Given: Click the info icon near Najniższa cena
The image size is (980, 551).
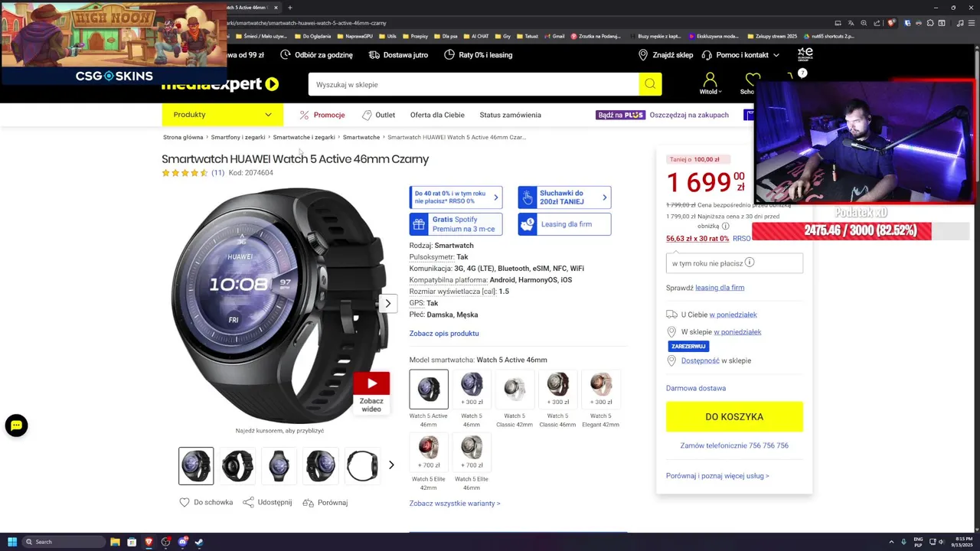Looking at the screenshot, I should point(725,227).
